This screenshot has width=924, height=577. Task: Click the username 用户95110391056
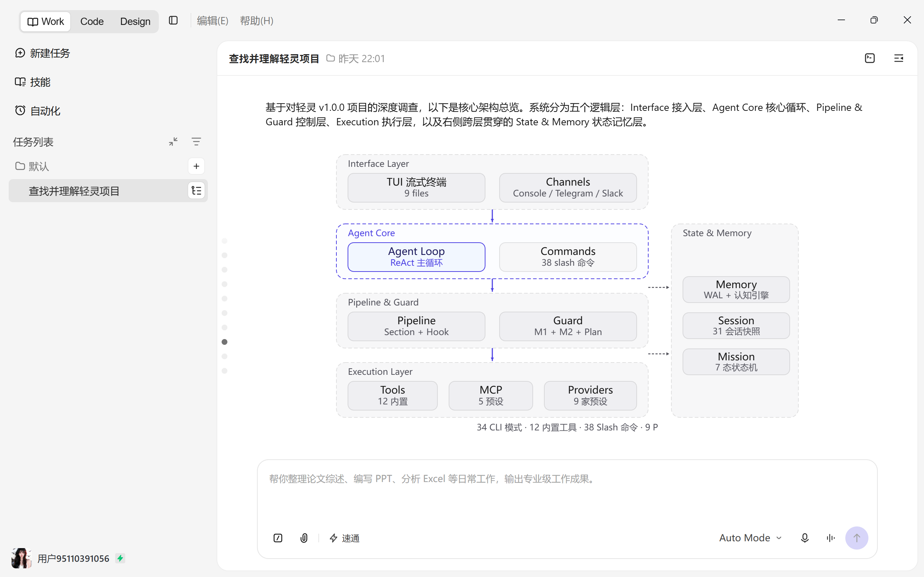point(73,558)
